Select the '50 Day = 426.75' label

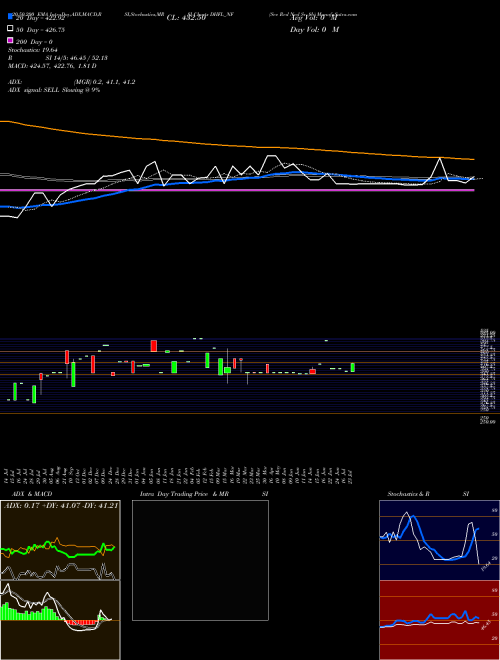point(40,30)
